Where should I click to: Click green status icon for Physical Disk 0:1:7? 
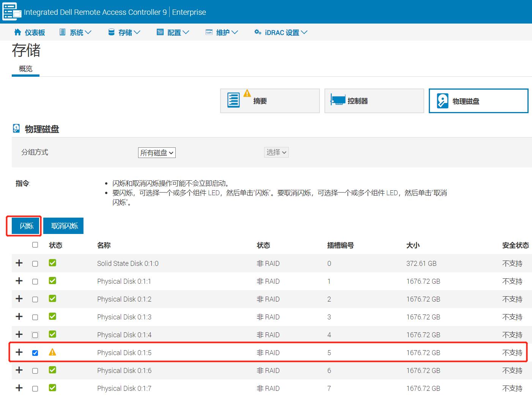pyautogui.click(x=52, y=388)
